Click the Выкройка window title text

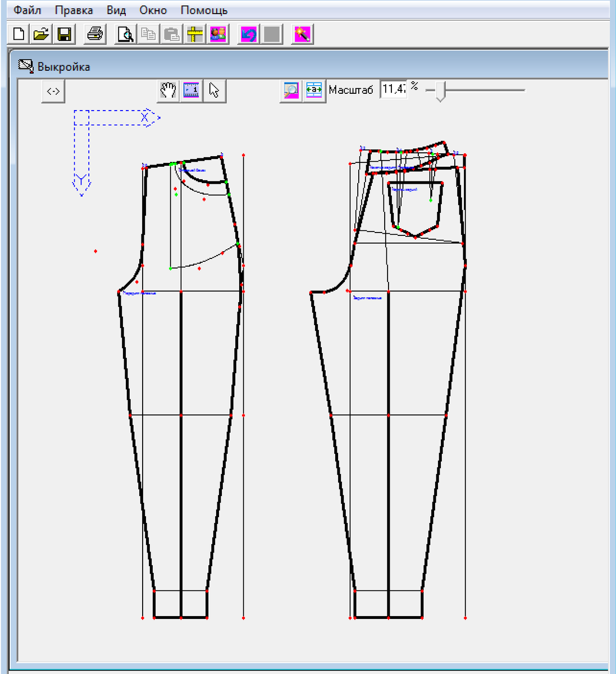[63, 67]
